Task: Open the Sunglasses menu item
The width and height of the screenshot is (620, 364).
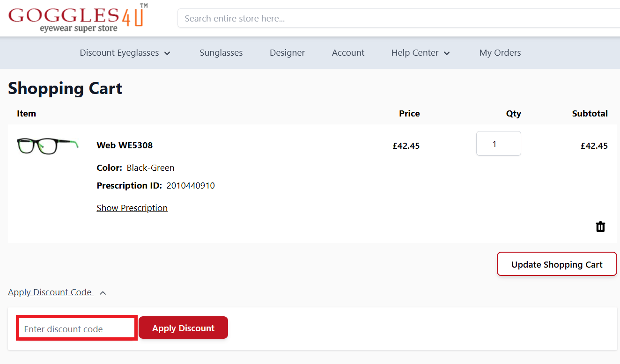Action: [221, 53]
